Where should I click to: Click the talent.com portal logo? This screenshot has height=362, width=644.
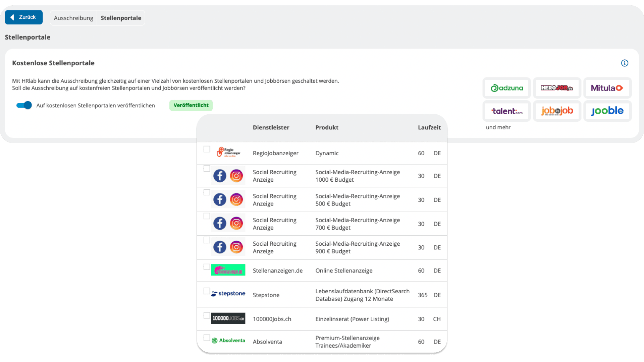(x=506, y=111)
